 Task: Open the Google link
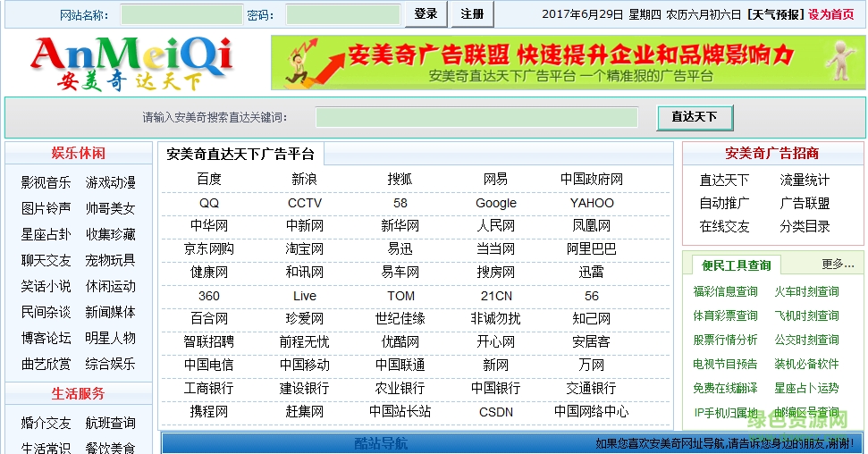tap(496, 203)
